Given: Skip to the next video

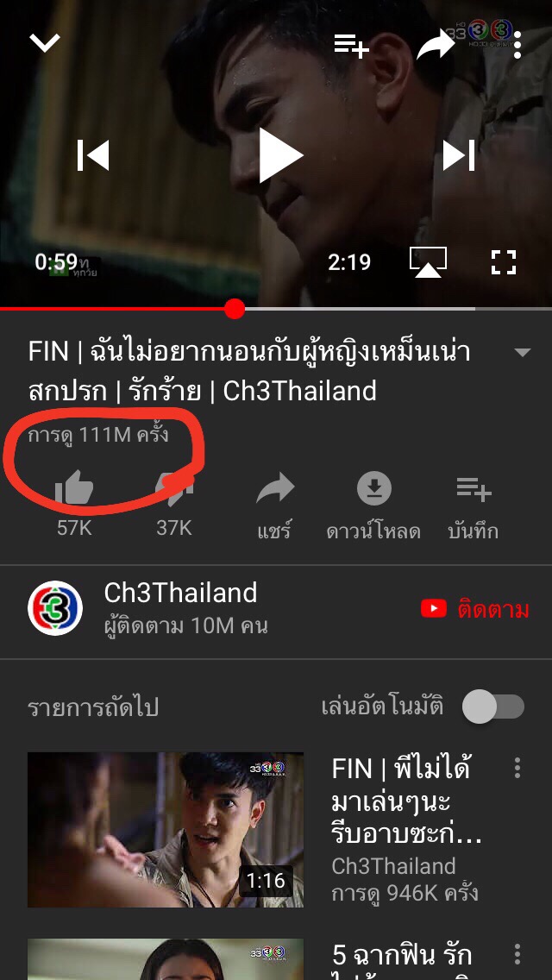Looking at the screenshot, I should [x=459, y=155].
